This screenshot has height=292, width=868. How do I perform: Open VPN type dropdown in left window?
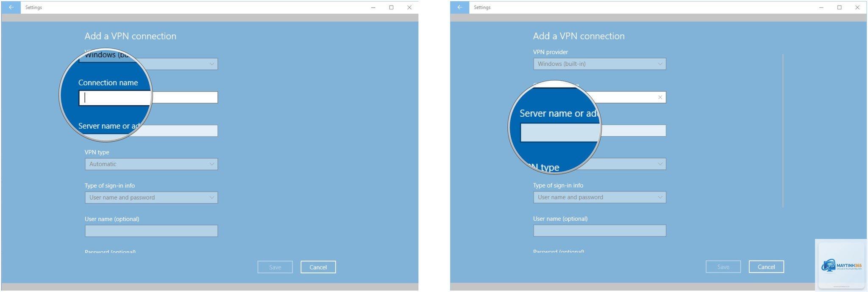tap(151, 164)
